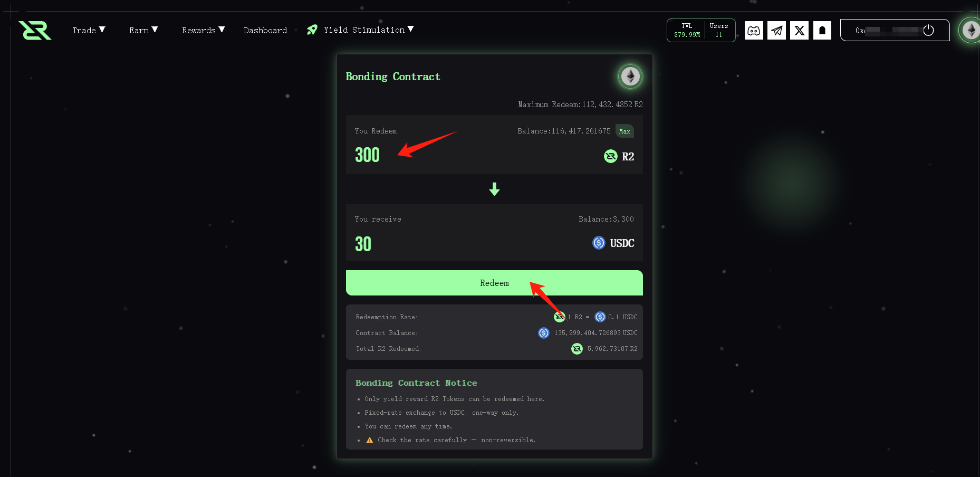Click the wallet disconnect power icon

(929, 30)
